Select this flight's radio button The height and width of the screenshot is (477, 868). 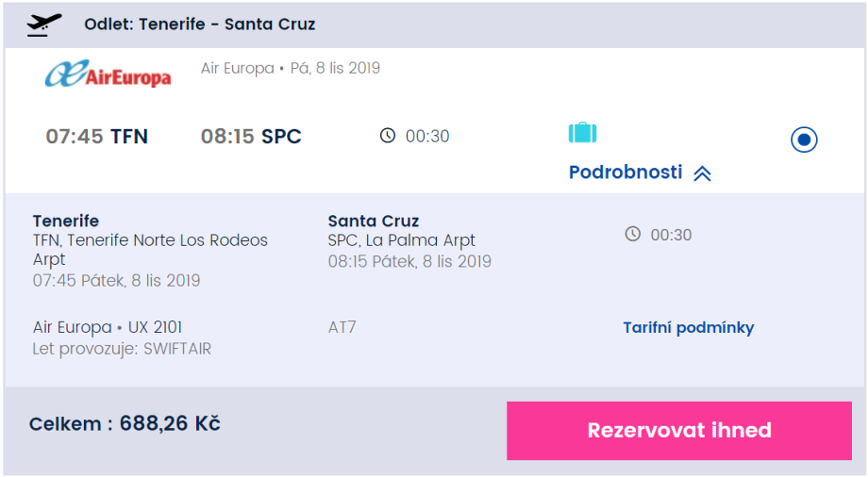pyautogui.click(x=804, y=140)
